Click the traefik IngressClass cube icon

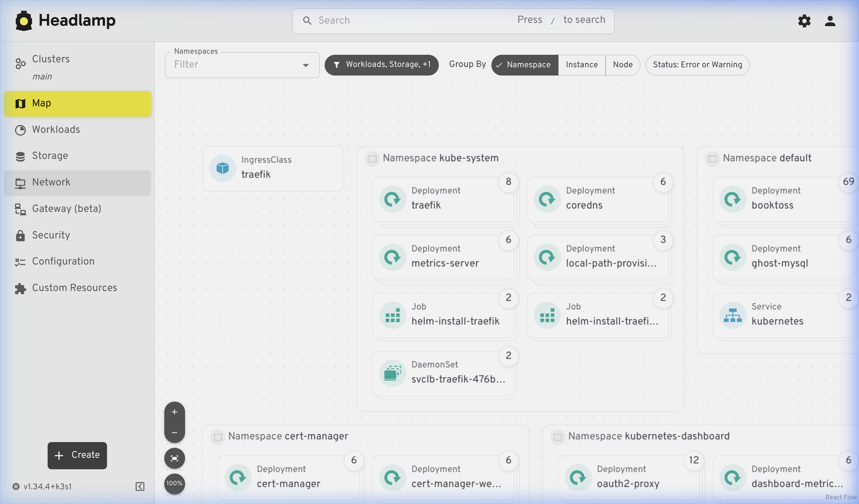(223, 168)
